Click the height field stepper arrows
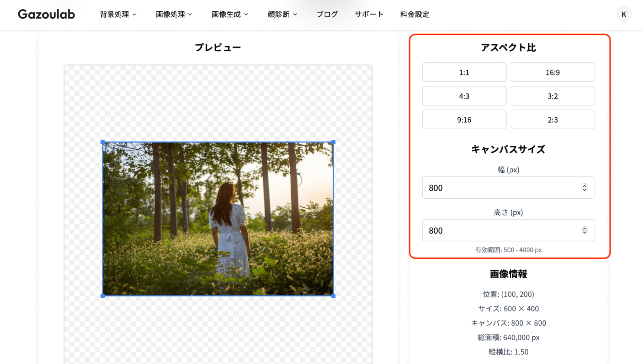The image size is (642, 364). coord(585,230)
